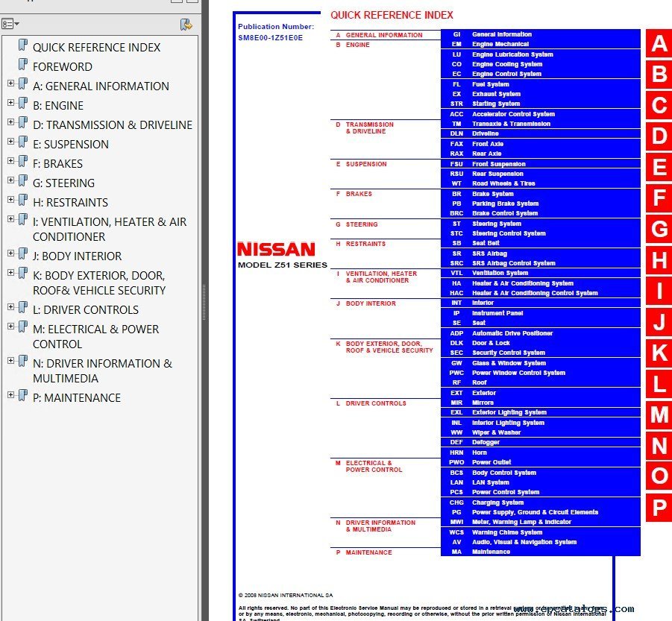Click bookmark icon beside P: MAINTENANCE
Image resolution: width=672 pixels, height=621 pixels.
click(22, 396)
